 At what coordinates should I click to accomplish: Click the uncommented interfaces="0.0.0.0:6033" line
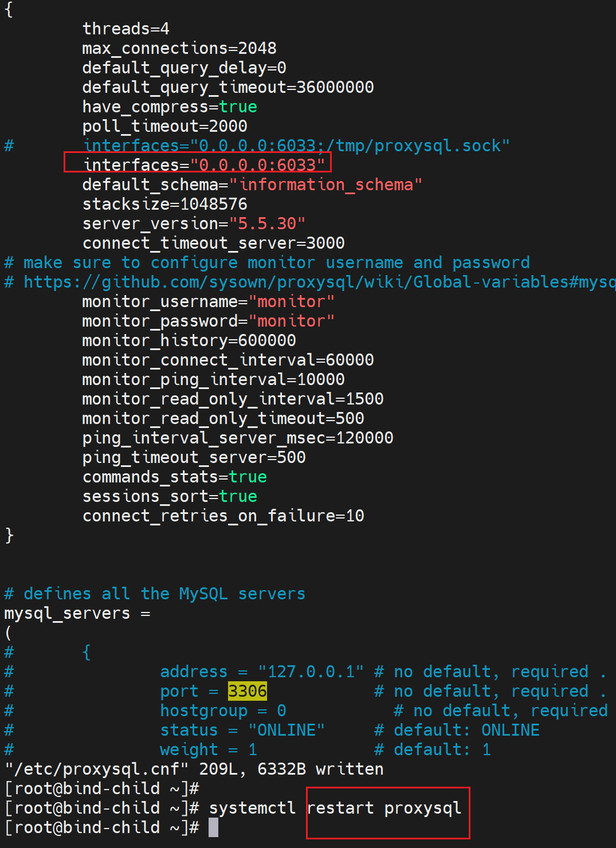tap(204, 165)
